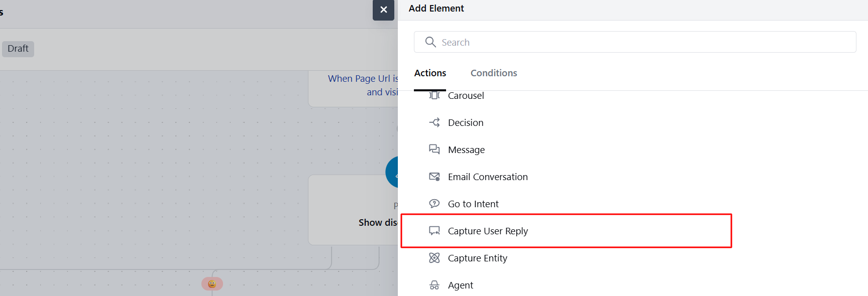Open the When Page Url trigger node
Viewport: 868px width, 296px height.
coord(353,88)
